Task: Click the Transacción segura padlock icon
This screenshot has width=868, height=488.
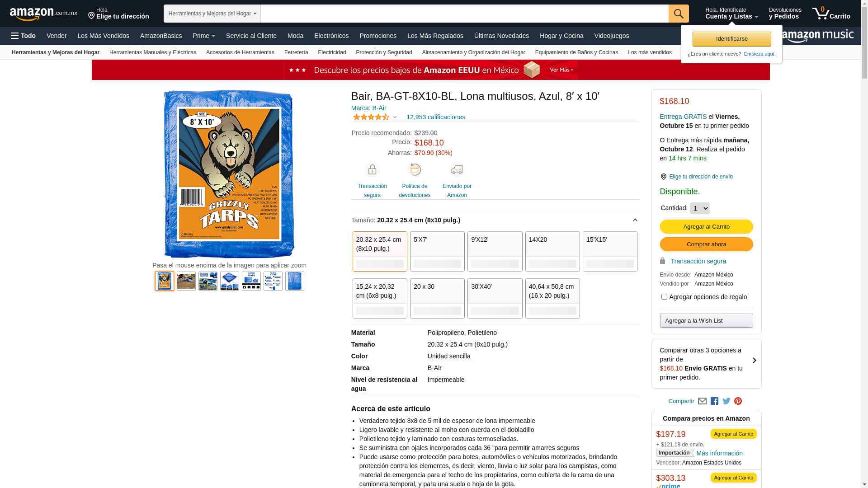Action: coord(372,169)
